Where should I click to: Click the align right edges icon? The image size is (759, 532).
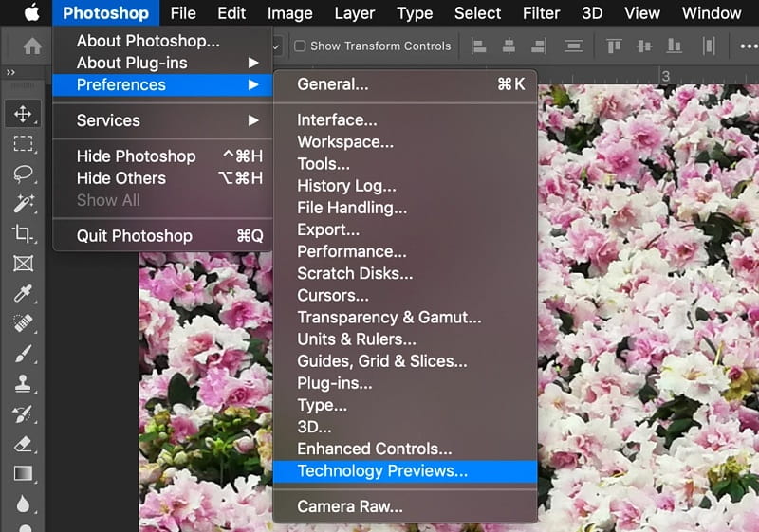pyautogui.click(x=539, y=46)
